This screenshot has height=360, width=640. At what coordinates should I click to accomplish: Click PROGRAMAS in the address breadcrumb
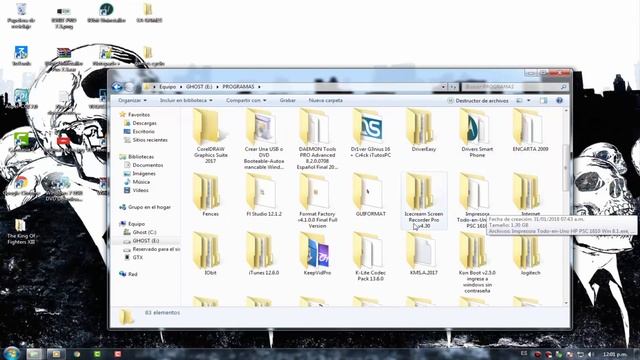(238, 87)
